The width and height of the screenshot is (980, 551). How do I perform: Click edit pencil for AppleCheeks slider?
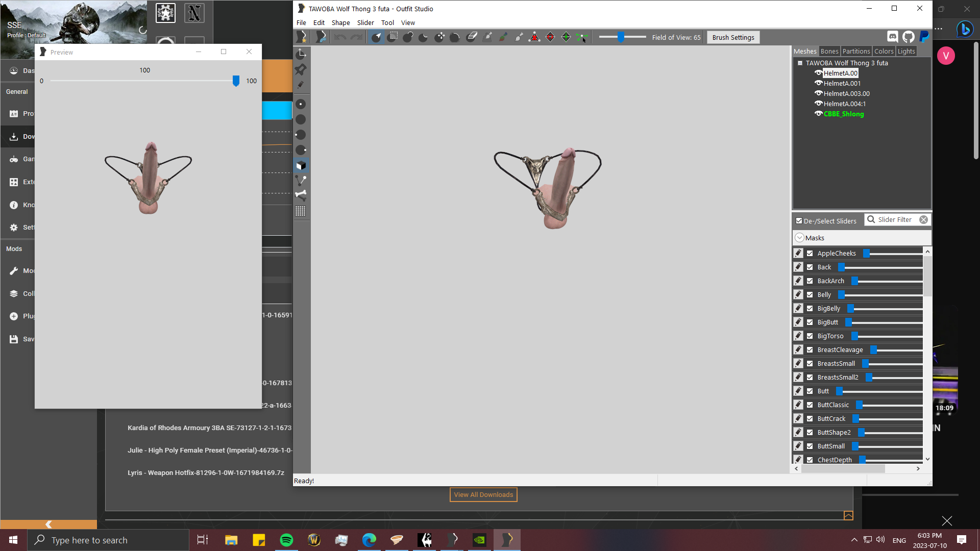point(798,253)
